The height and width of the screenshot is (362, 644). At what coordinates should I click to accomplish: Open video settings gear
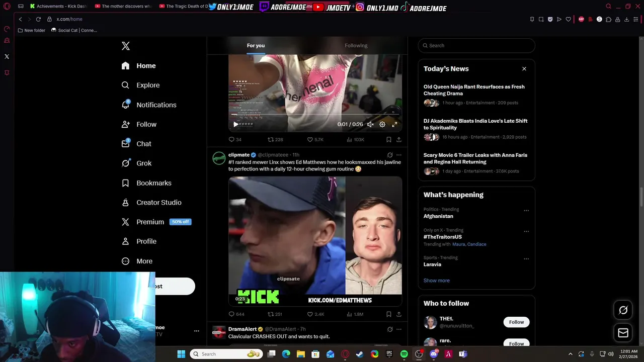click(382, 124)
